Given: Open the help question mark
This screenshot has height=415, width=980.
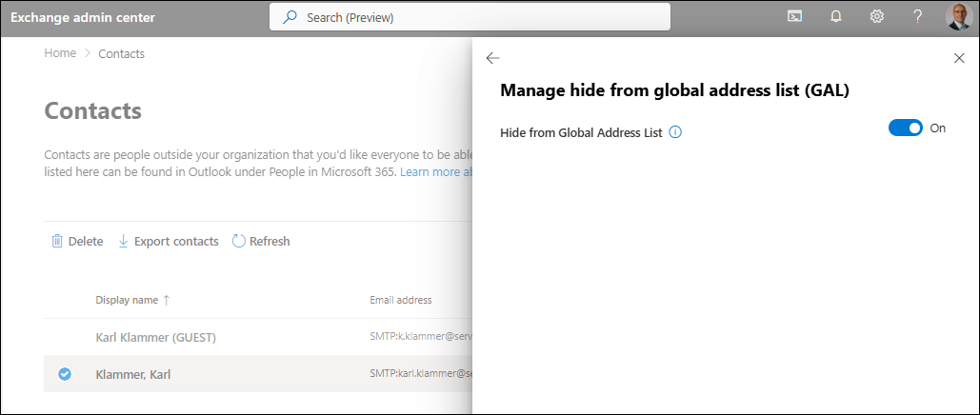Looking at the screenshot, I should click(917, 17).
